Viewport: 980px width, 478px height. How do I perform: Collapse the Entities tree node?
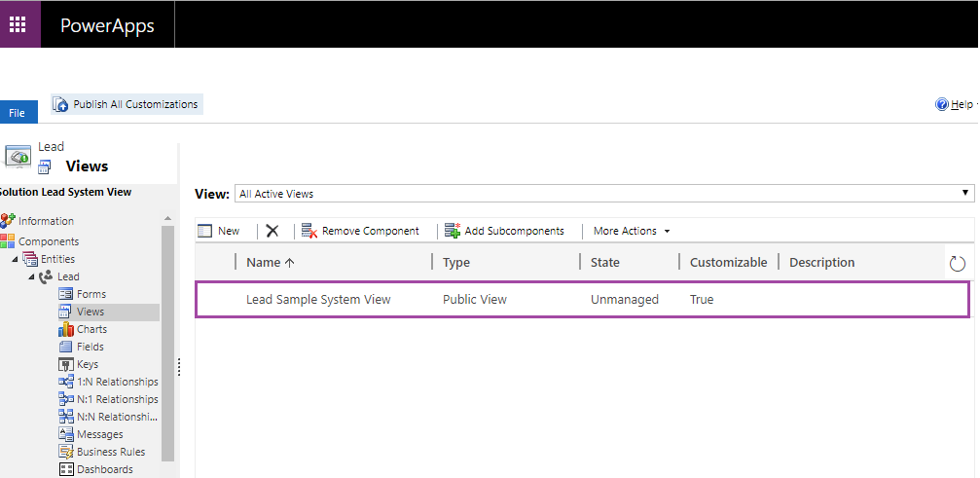[15, 259]
